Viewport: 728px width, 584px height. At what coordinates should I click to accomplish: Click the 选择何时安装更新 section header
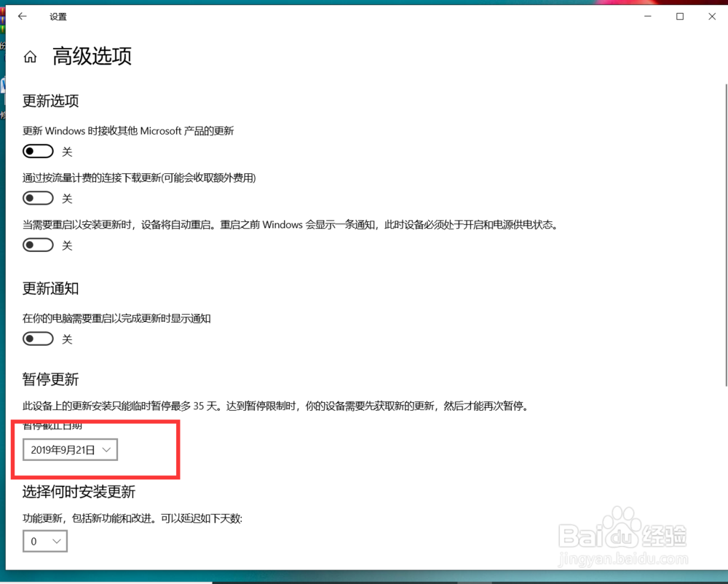79,492
